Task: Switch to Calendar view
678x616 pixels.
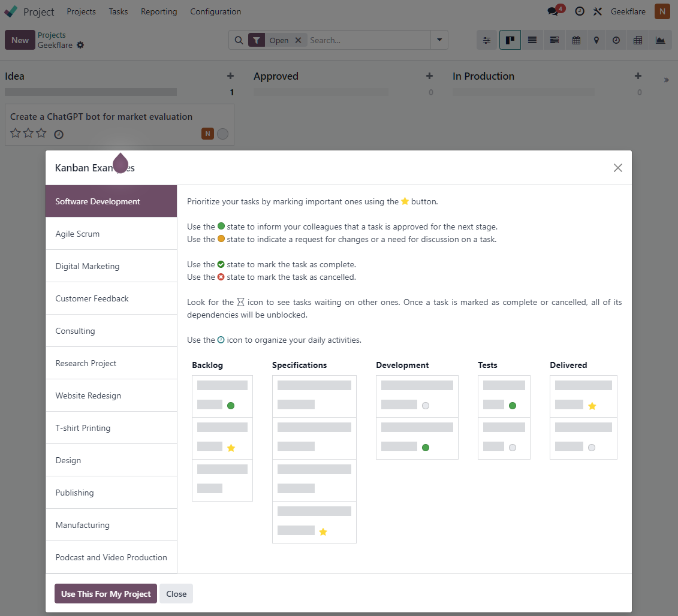Action: click(576, 40)
